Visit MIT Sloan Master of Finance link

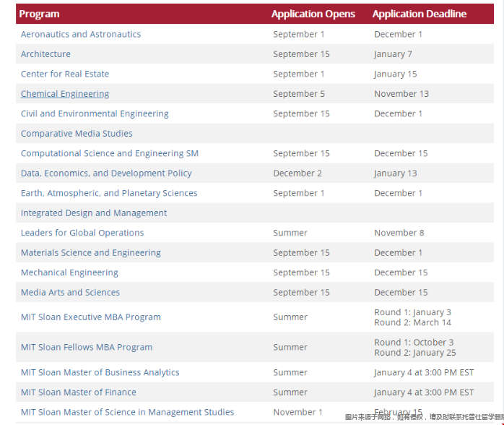click(79, 392)
